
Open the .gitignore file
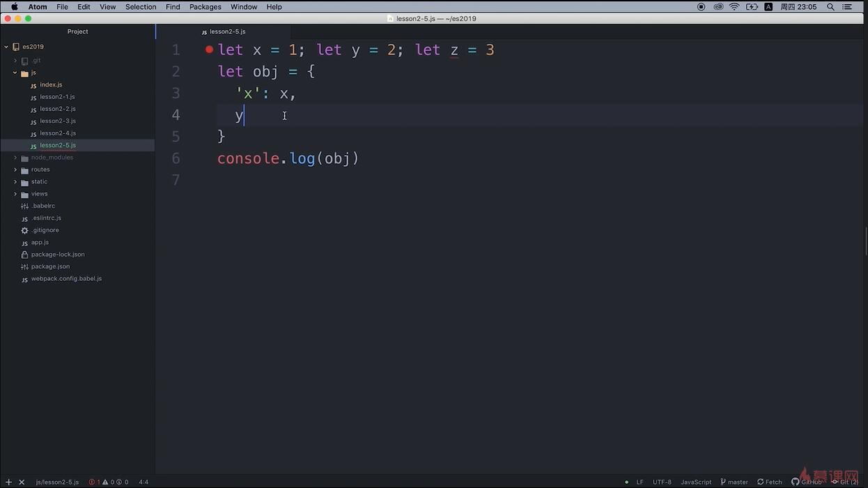coord(45,230)
